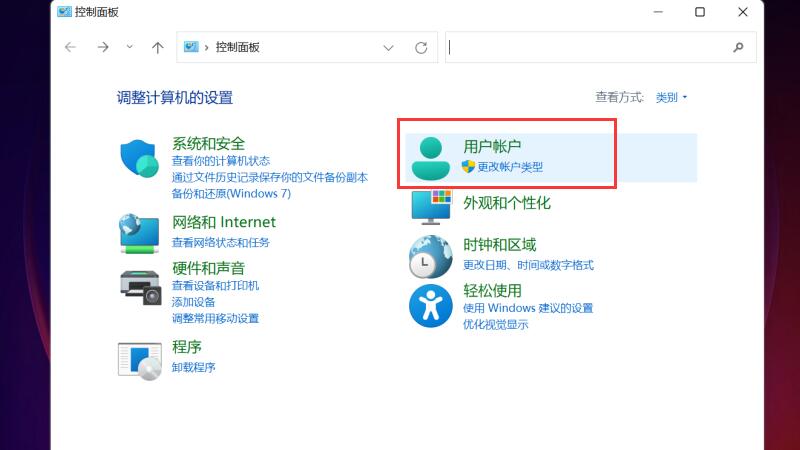
Task: Go up one folder level
Action: coord(157,47)
